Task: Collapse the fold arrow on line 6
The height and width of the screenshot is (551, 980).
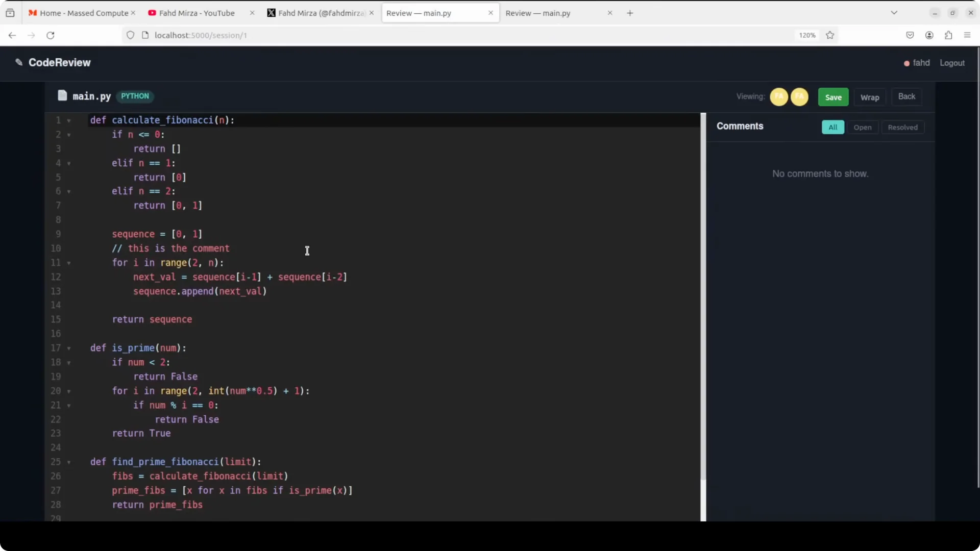Action: [69, 192]
